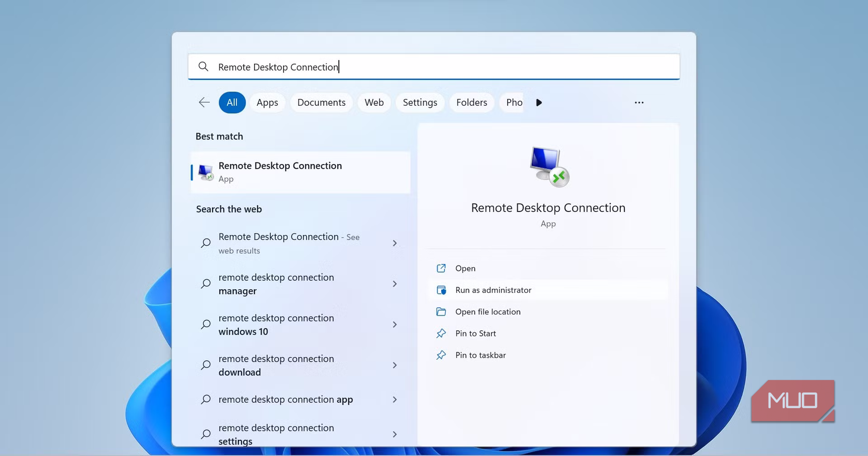Click search icon beside 'connection app' suggestion

click(206, 400)
